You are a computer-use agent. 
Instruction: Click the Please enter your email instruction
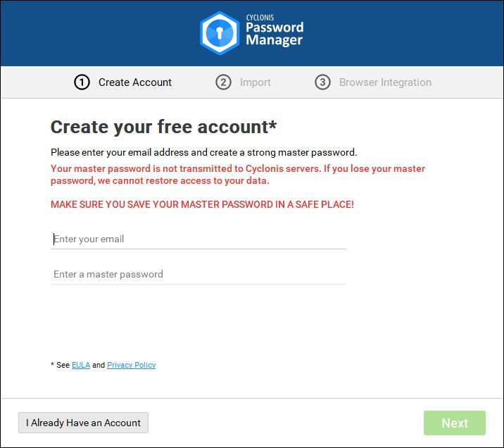[204, 152]
